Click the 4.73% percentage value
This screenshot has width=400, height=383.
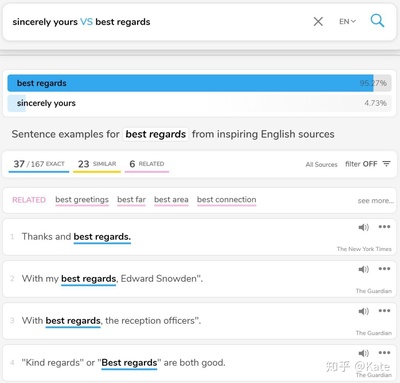click(375, 103)
